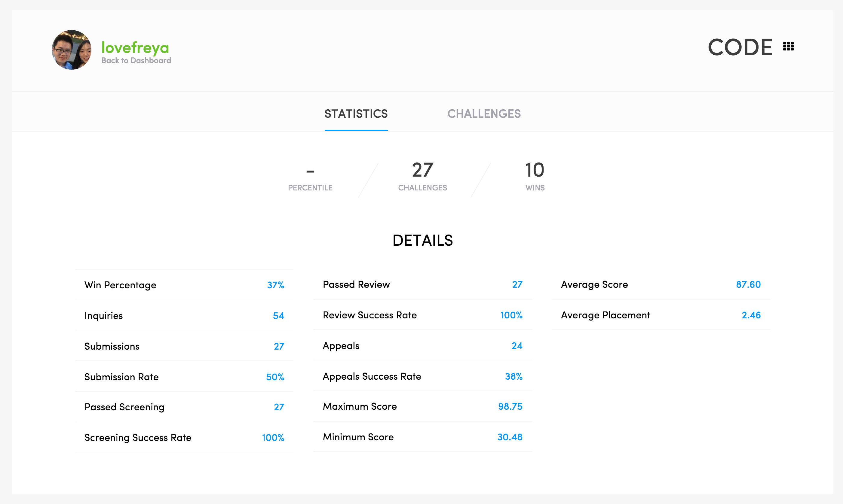The width and height of the screenshot is (843, 504).
Task: Click the Average Placement value 2.46
Action: (751, 315)
